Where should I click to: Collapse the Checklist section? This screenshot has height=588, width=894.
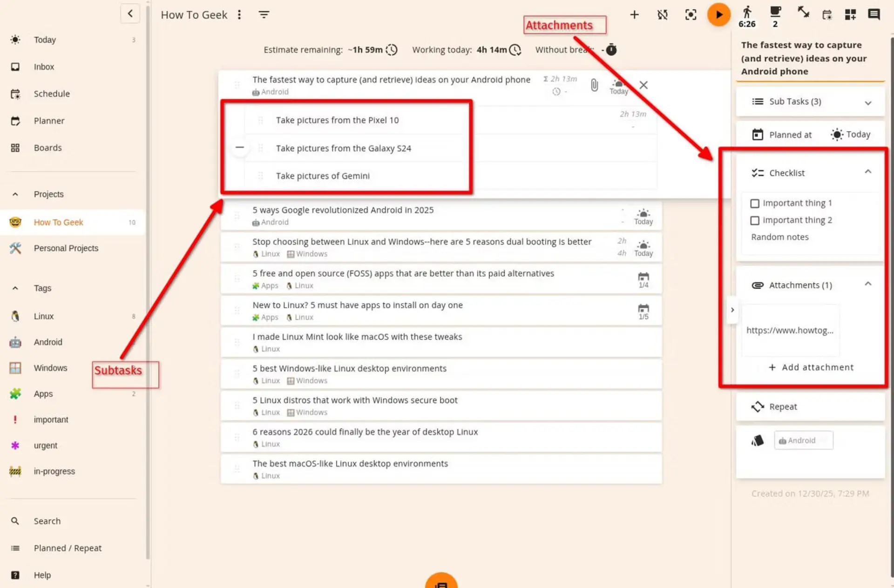(868, 172)
